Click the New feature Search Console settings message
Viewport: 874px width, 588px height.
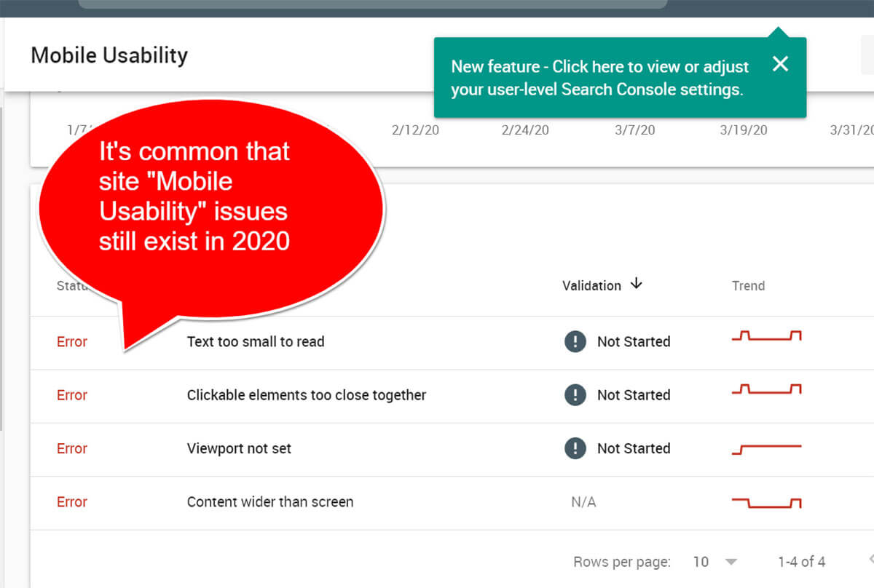[x=600, y=78]
